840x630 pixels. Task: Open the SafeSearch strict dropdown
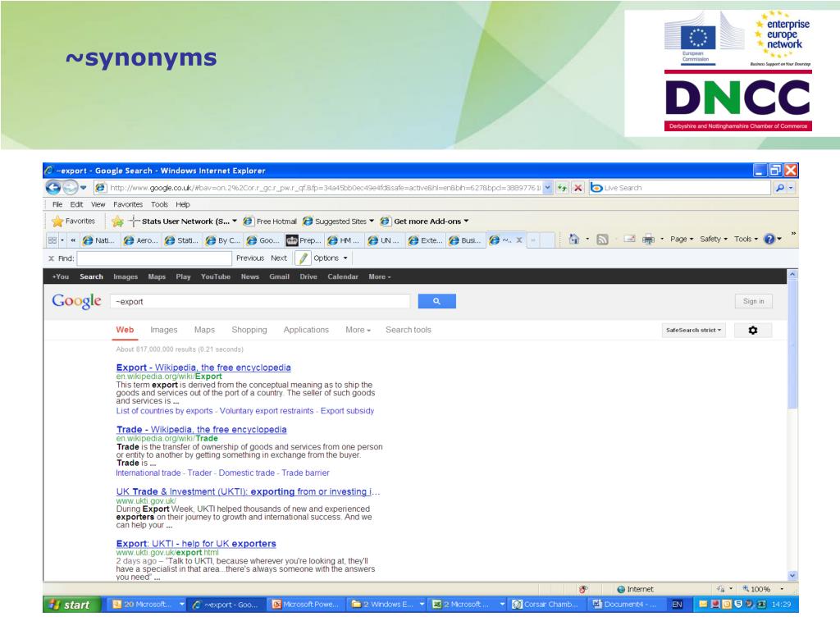[x=693, y=330]
